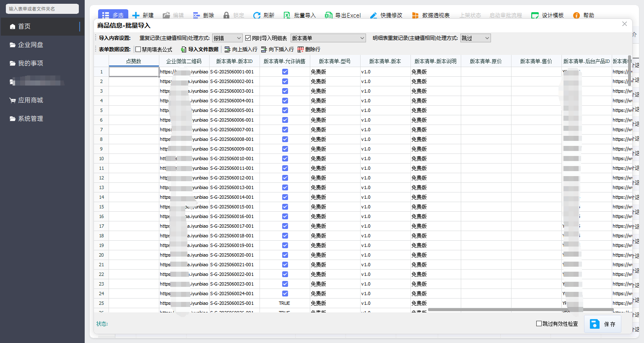
Task: Tick the 跳过有效性检查 checkbox
Action: click(539, 324)
